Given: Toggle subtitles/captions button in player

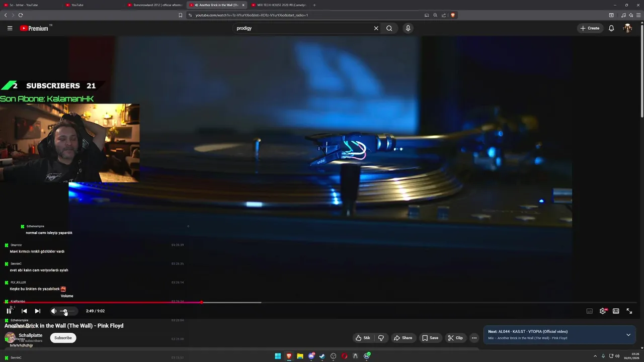Looking at the screenshot, I should point(590,311).
